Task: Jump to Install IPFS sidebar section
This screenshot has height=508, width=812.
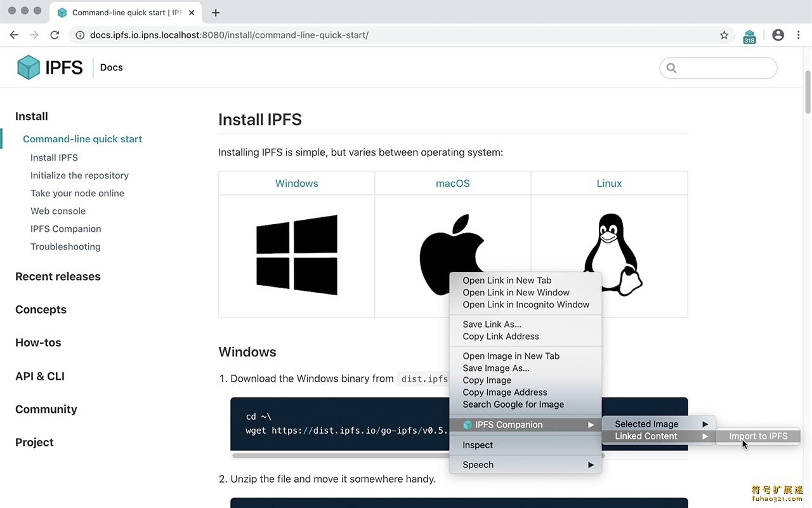Action: (54, 157)
